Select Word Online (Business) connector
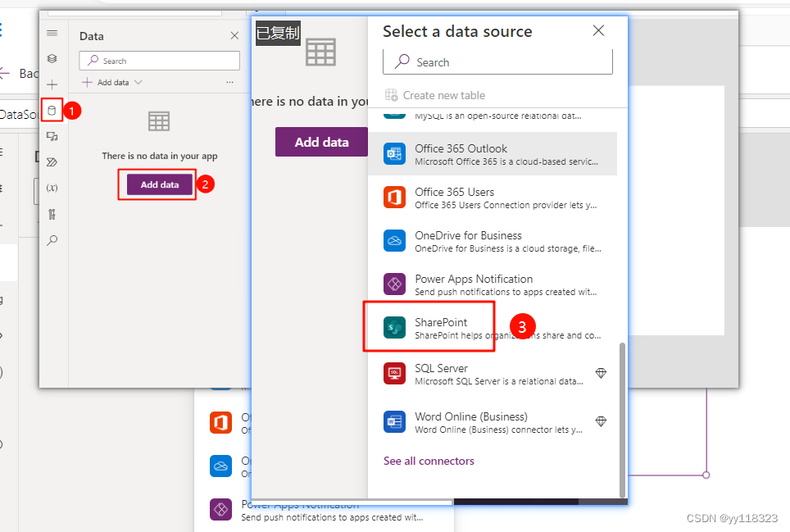Image resolution: width=790 pixels, height=532 pixels. (493, 422)
